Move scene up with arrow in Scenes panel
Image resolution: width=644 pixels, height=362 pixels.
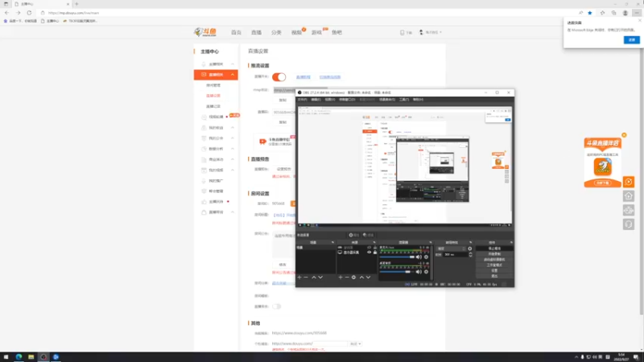(x=314, y=278)
